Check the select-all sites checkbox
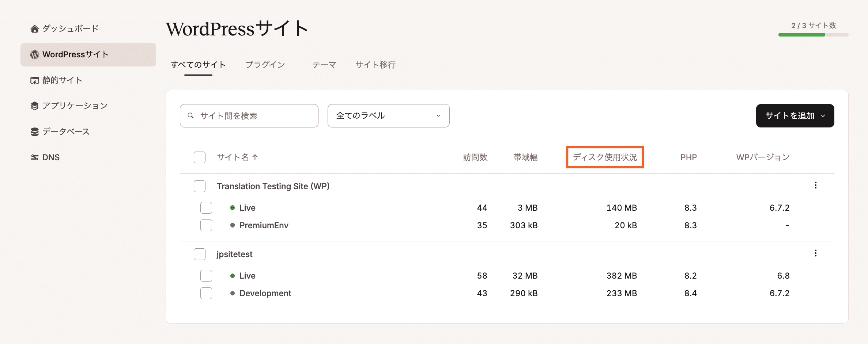The image size is (868, 344). (199, 157)
